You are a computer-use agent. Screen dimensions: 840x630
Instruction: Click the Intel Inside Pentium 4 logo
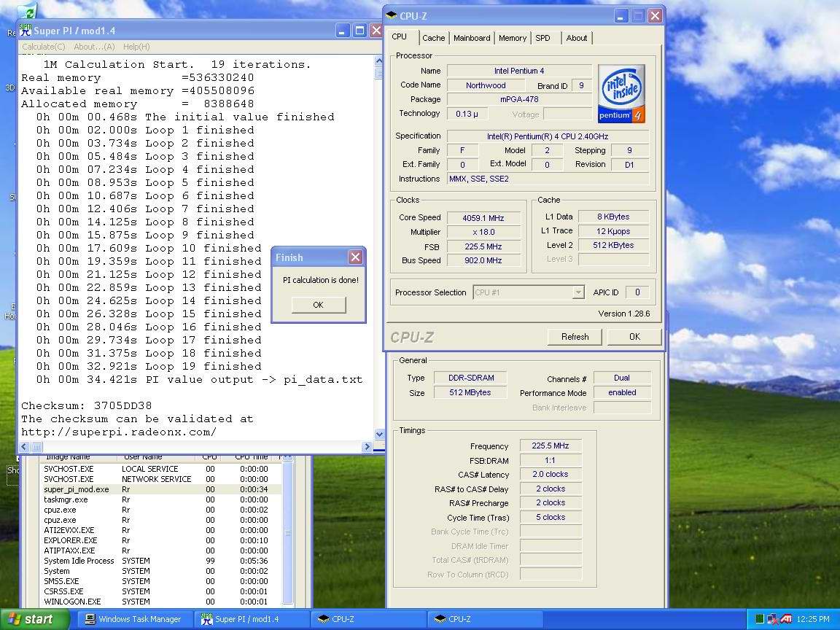(x=621, y=94)
